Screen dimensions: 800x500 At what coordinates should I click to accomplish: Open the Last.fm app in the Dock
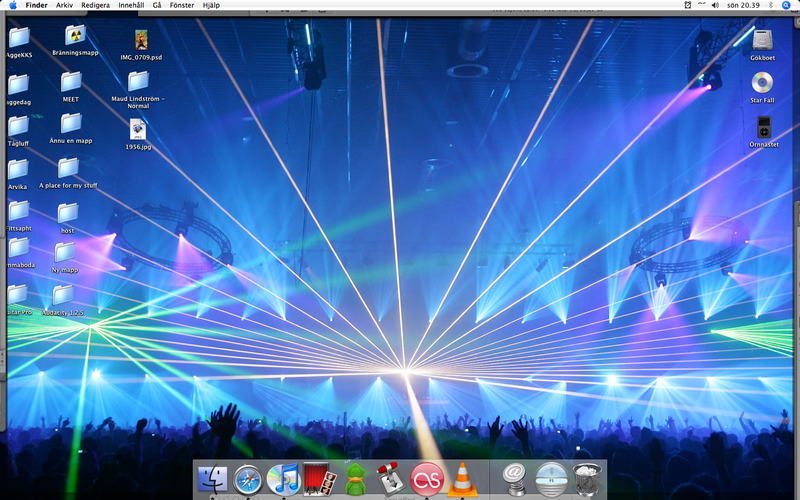(x=427, y=479)
